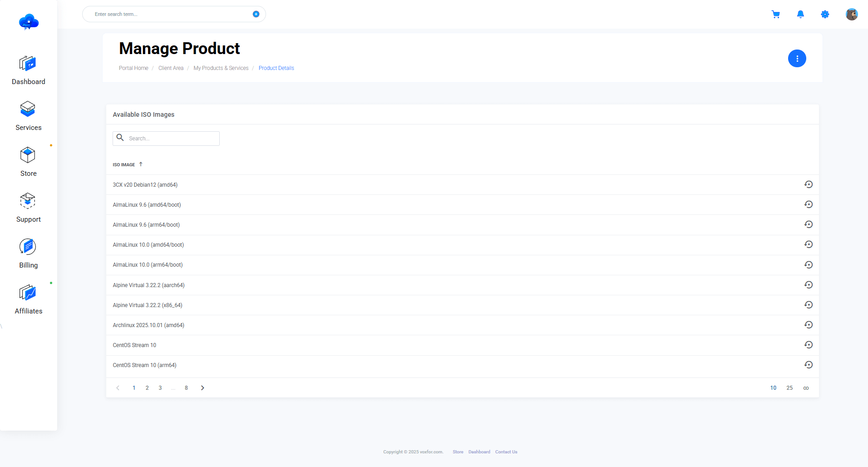This screenshot has width=868, height=467.
Task: Mount the CentOS Stream 10 ISO image
Action: point(809,344)
